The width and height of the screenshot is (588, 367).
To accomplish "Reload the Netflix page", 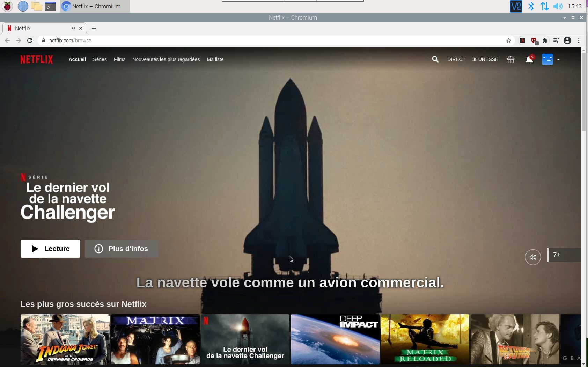I will [x=30, y=41].
